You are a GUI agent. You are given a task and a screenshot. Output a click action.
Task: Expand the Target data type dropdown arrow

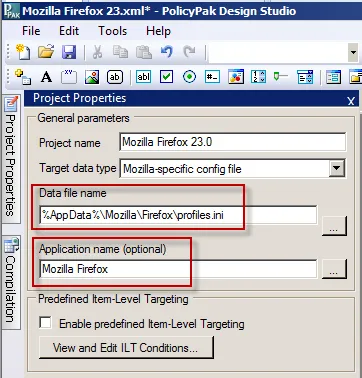[x=337, y=169]
